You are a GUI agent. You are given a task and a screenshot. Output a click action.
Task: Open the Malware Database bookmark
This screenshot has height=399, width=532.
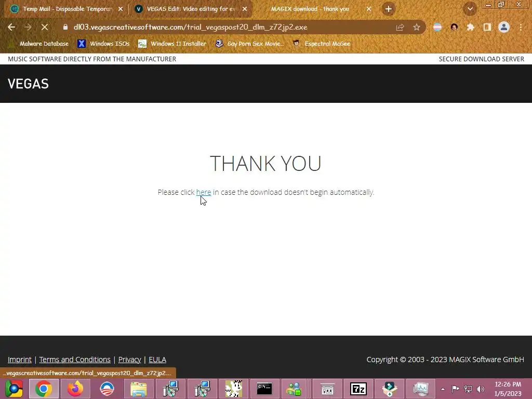(x=39, y=44)
